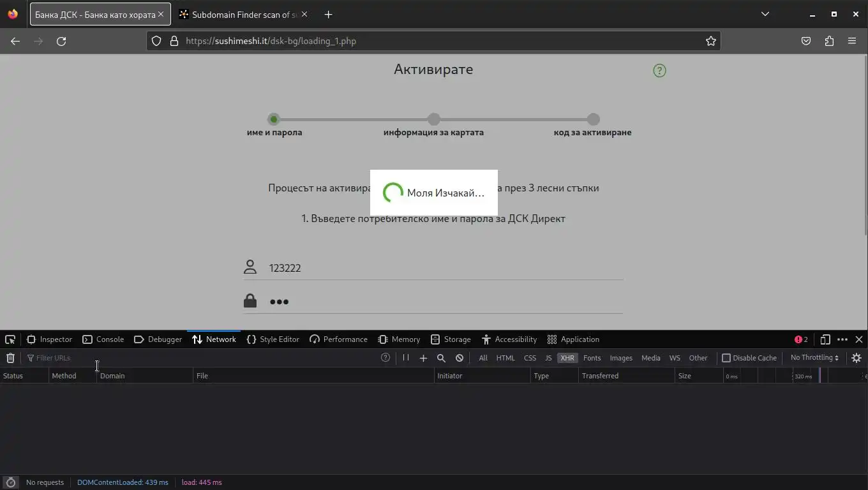
Task: Switch to the Debugger tab
Action: (158, 339)
